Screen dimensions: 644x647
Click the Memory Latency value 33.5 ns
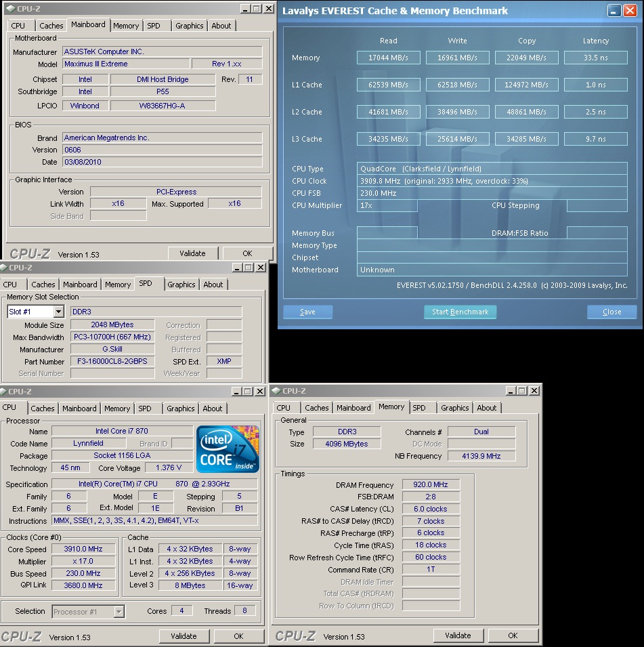coord(596,58)
